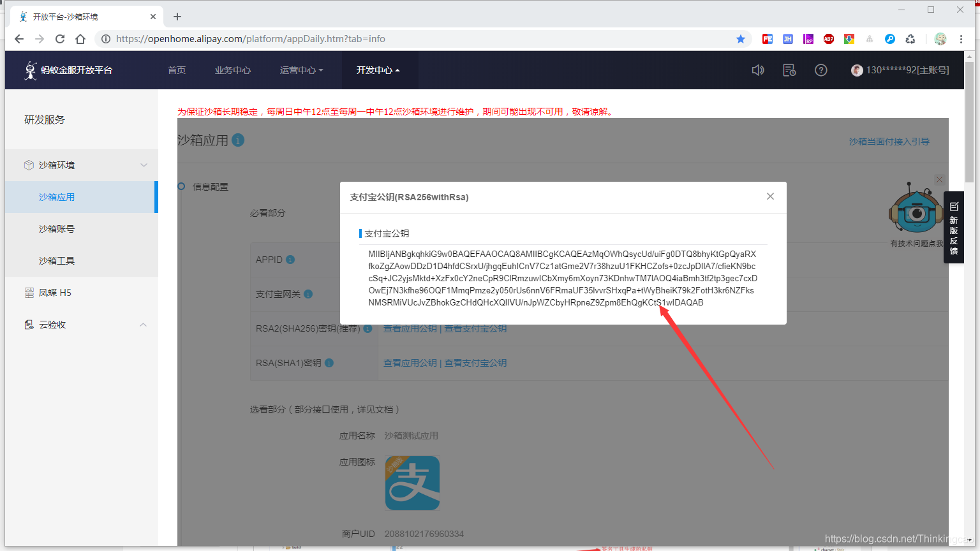
Task: Open the 开发中心 dropdown menu
Action: coord(378,70)
